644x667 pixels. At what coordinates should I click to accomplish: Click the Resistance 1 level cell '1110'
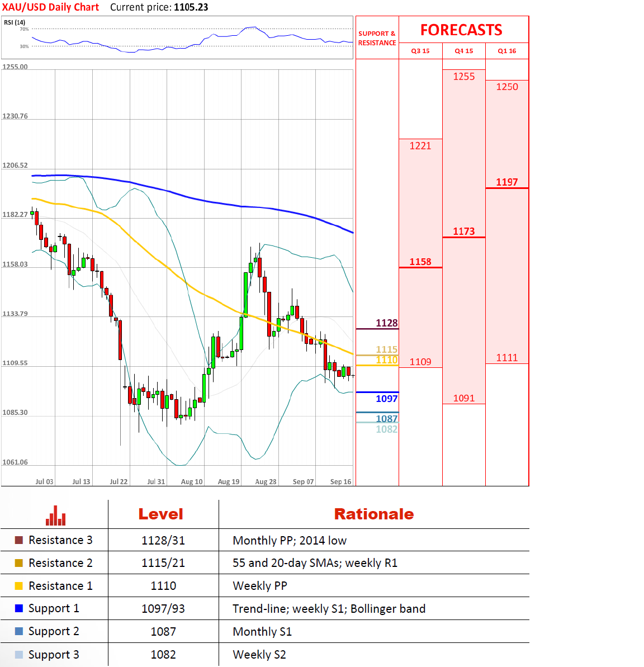(x=163, y=586)
